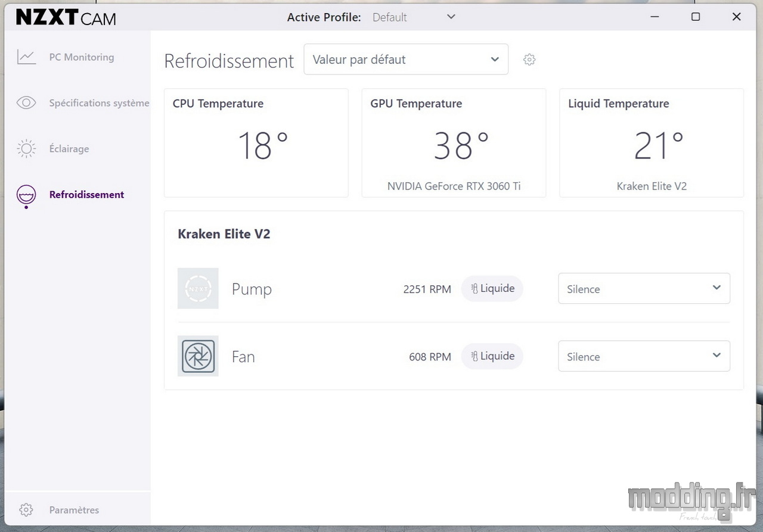
Task: Expand the Valeur par défaut dropdown
Action: [x=406, y=59]
